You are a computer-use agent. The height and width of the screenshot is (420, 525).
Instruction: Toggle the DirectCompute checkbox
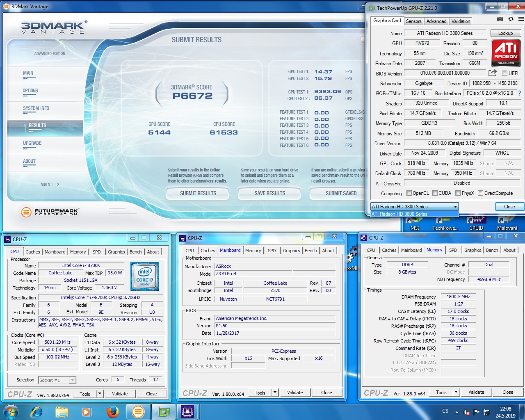point(480,193)
